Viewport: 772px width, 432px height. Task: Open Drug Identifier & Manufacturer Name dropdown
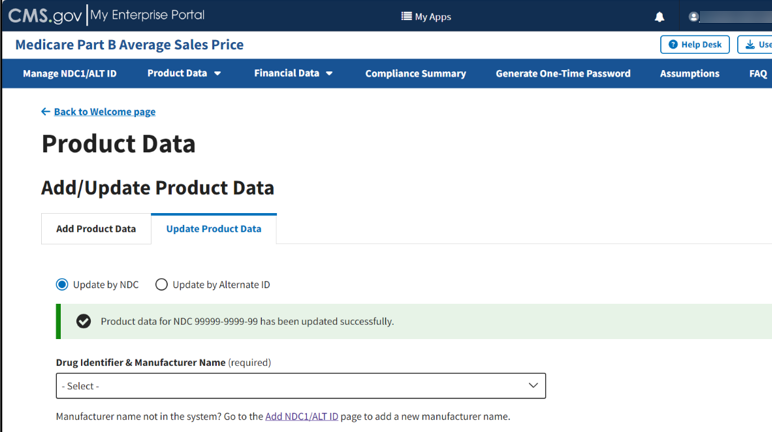(x=300, y=386)
